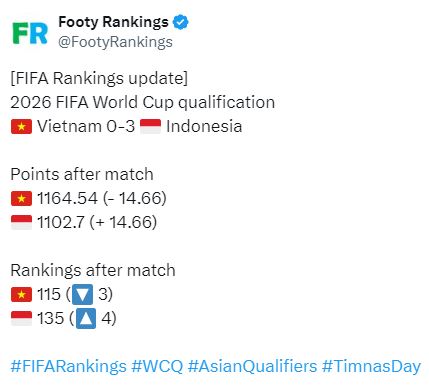Click the #WCQ hashtag
The image size is (429, 391).
(157, 366)
